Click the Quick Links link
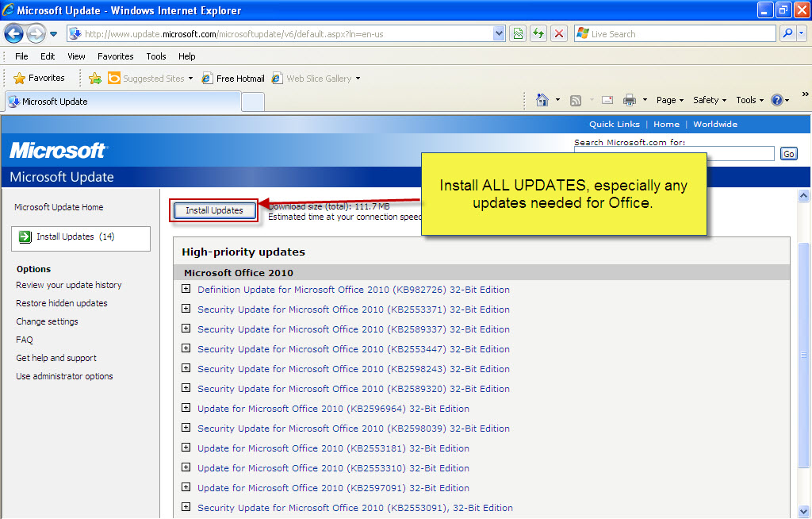This screenshot has height=519, width=812. pos(615,124)
